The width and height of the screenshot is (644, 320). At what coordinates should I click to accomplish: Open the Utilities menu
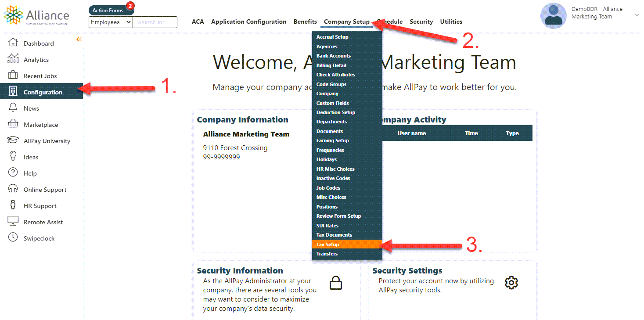click(x=451, y=22)
